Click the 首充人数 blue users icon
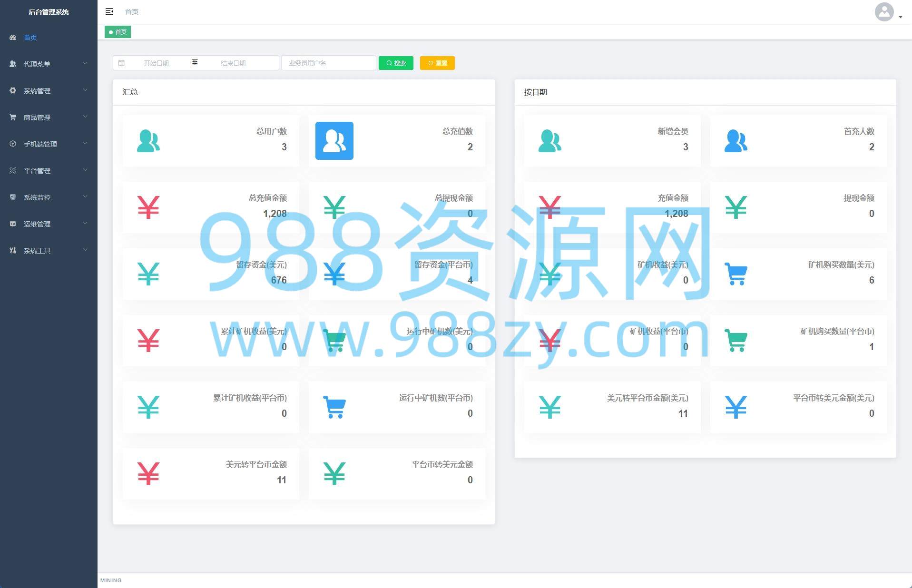 [x=735, y=141]
